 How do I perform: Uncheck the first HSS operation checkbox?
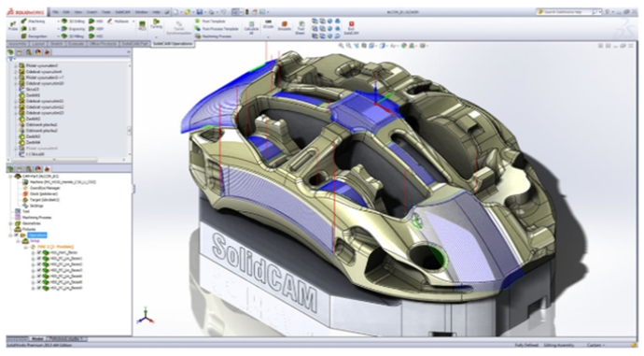(x=39, y=252)
